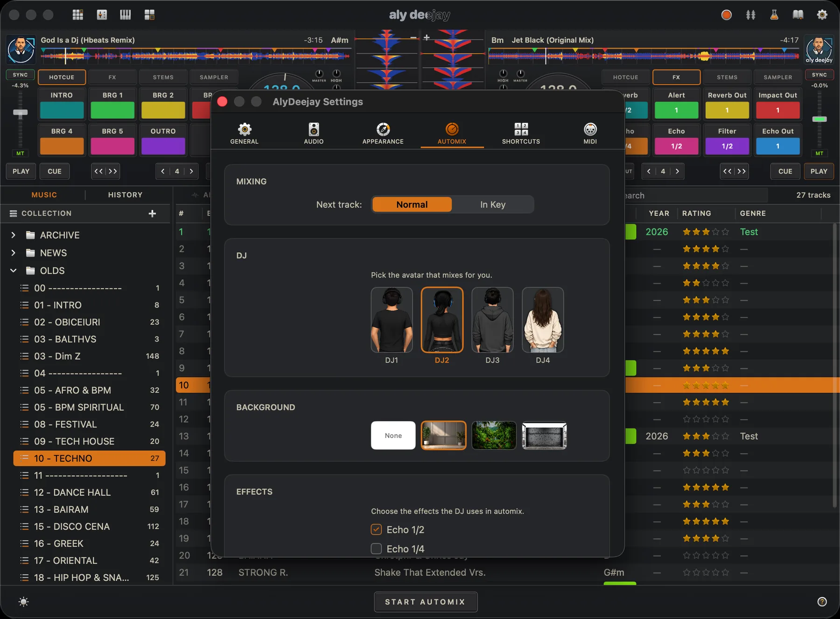This screenshot has width=840, height=619.
Task: Increase right deck loop size arrow
Action: pos(678,171)
